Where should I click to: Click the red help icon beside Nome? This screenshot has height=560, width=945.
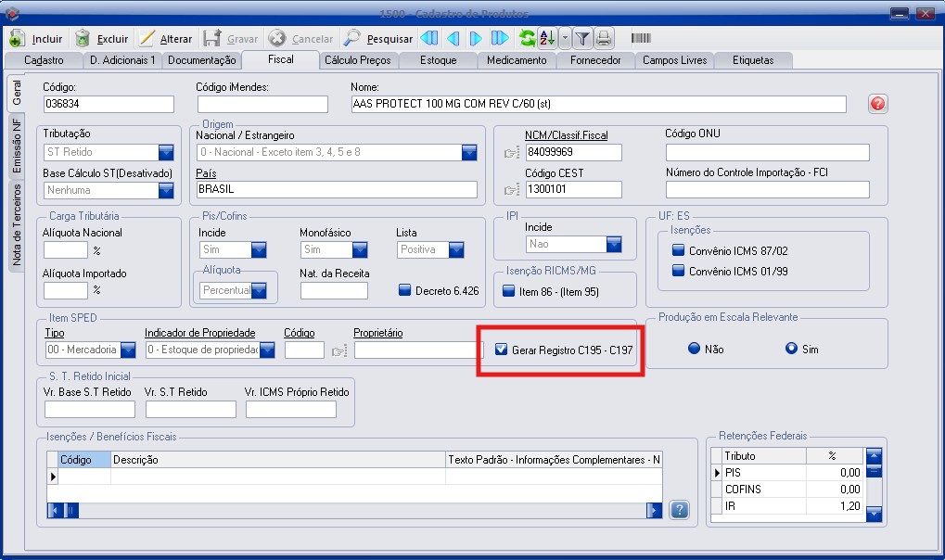click(878, 104)
